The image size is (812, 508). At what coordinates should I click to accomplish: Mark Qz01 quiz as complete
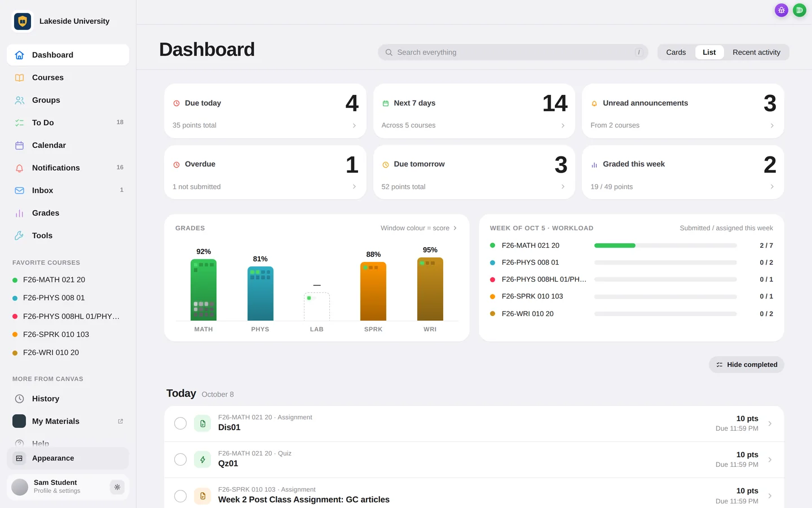point(180,459)
